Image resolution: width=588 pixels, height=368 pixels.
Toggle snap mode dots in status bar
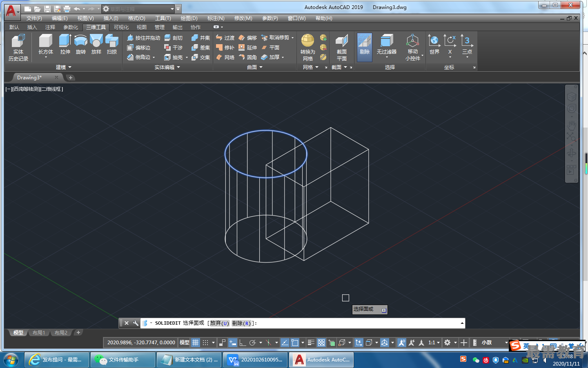(205, 343)
